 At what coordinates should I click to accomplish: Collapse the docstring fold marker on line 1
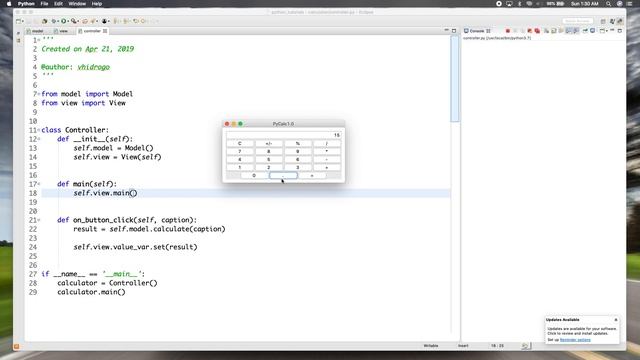(x=39, y=40)
